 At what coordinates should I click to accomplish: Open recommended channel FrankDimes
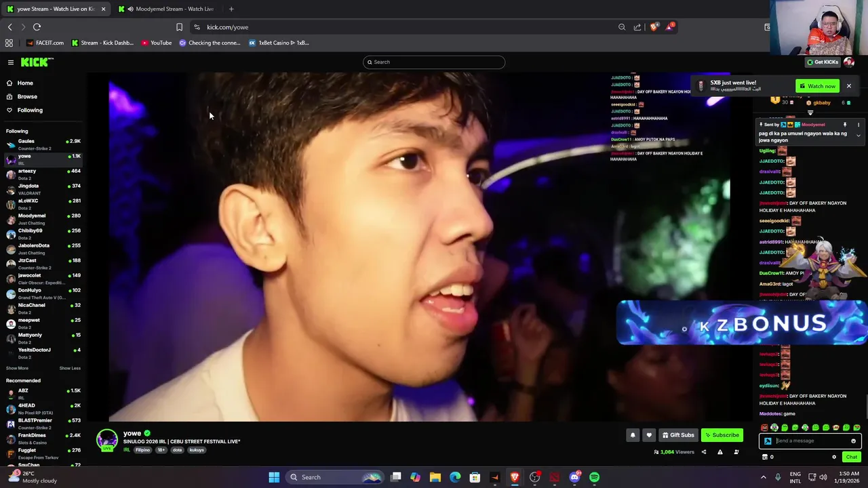pyautogui.click(x=42, y=439)
